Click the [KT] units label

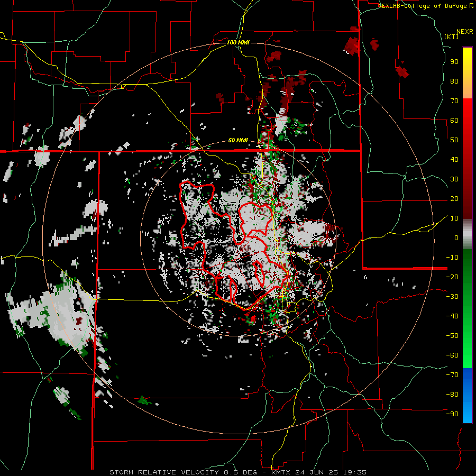[451, 36]
